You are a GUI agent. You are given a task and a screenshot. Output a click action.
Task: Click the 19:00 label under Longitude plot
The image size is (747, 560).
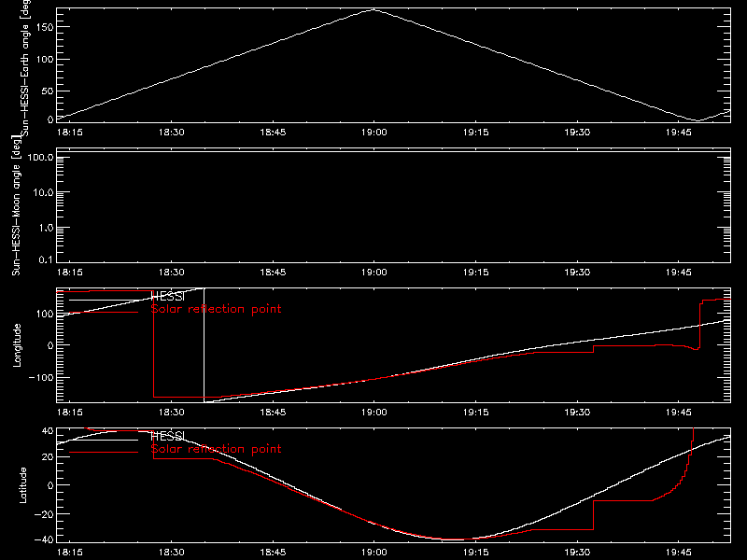374,412
